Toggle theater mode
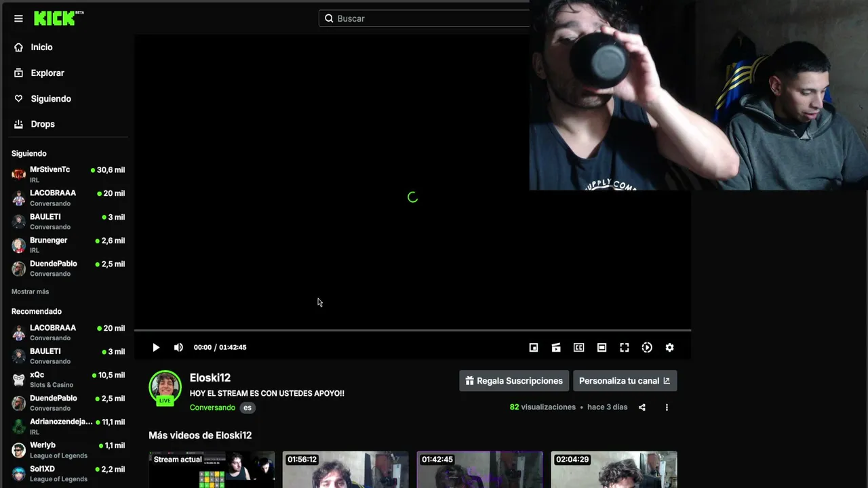Screen dimensions: 868x488 pos(601,348)
